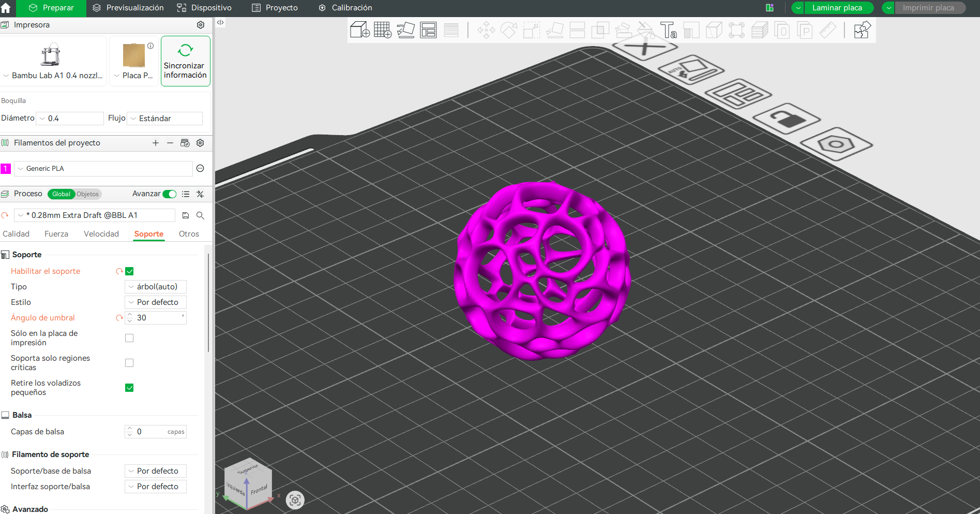Open the Tipo árbol(auto) dropdown

(156, 287)
